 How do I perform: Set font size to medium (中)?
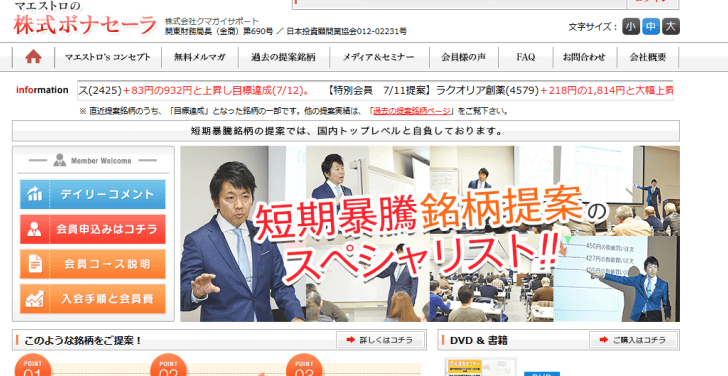pos(651,26)
